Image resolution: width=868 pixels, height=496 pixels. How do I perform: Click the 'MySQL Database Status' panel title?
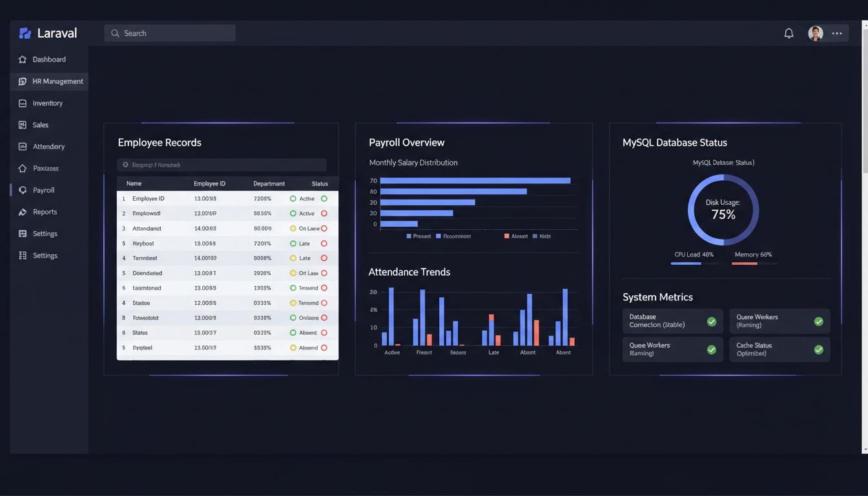pos(675,143)
